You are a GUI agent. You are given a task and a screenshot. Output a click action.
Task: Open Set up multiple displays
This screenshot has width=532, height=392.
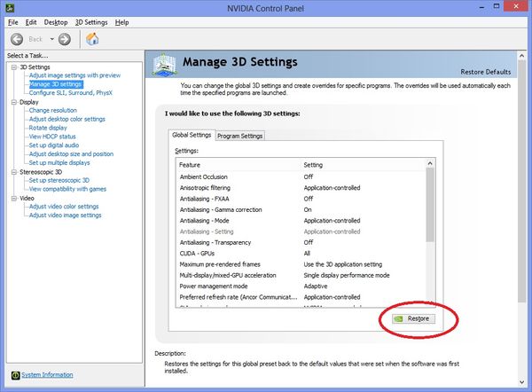59,163
